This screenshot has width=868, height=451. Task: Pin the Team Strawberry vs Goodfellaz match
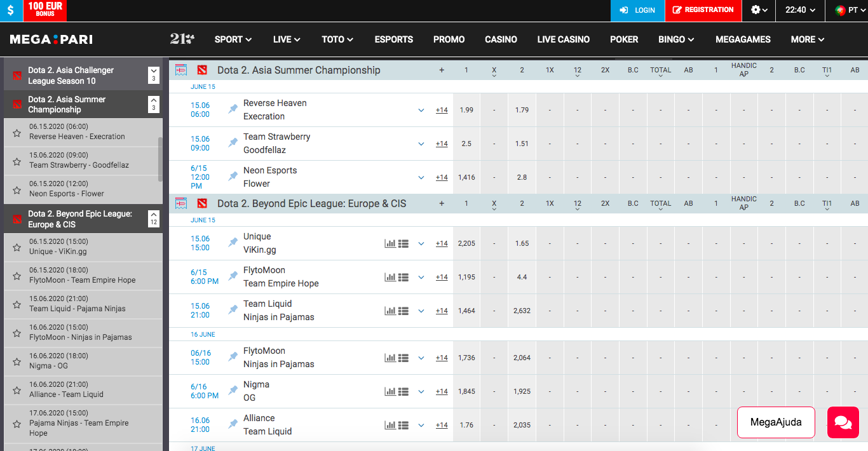point(233,143)
